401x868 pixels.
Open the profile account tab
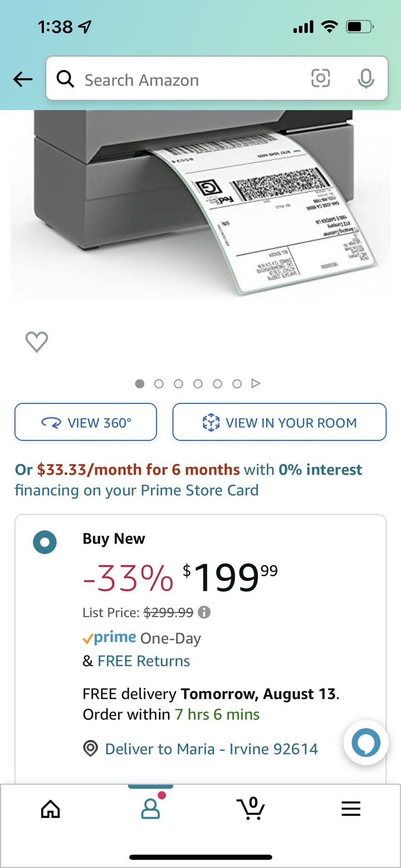tap(151, 808)
